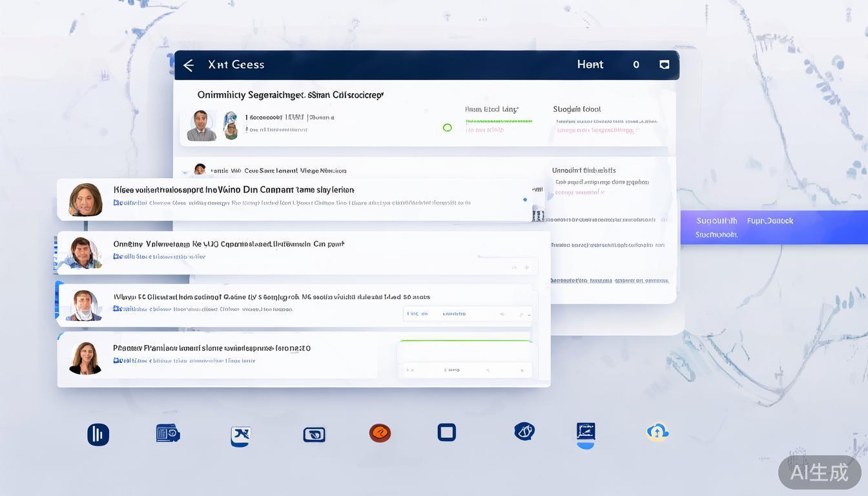The image size is (868, 496).
Task: Open the message icon in the top-right header
Action: pos(664,65)
